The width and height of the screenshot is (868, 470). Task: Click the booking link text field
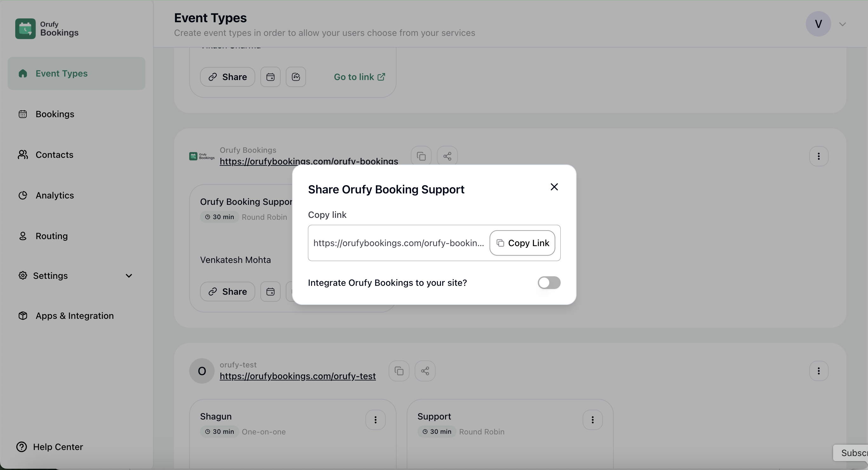398,243
